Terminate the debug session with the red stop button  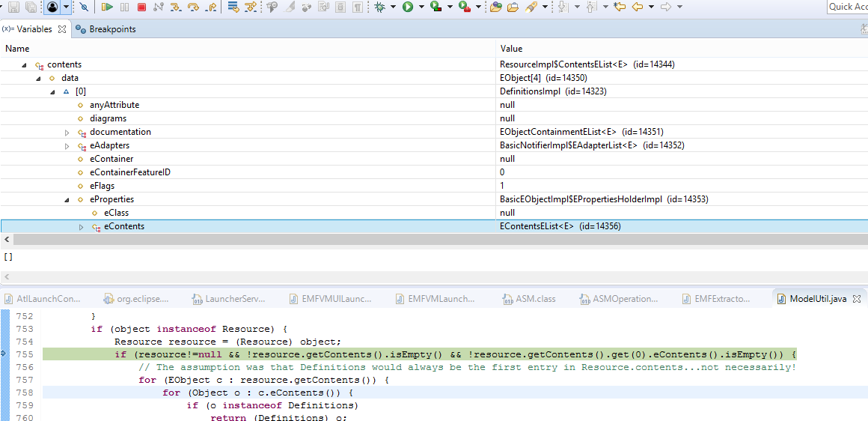click(x=141, y=7)
